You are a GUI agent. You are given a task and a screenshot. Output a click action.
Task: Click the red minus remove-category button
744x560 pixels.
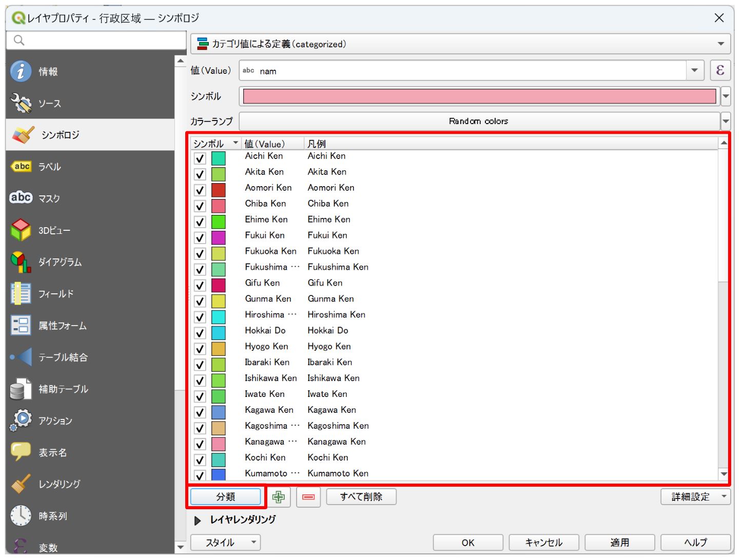click(x=308, y=497)
